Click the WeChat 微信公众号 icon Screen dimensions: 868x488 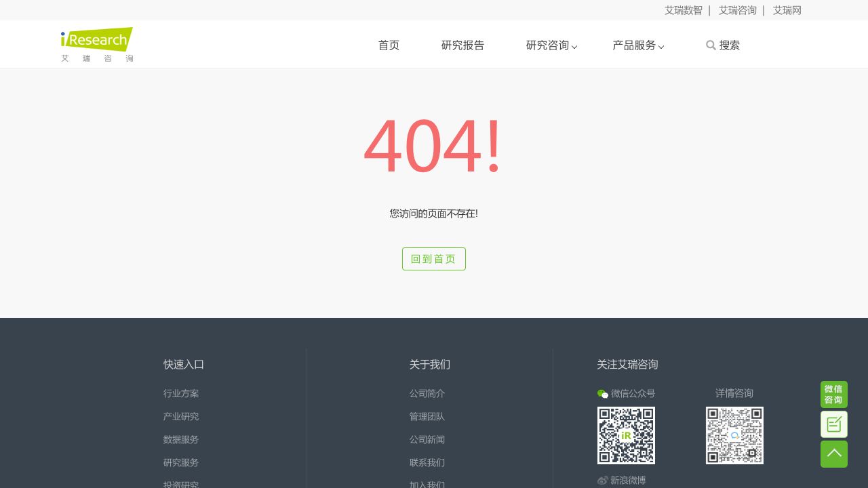tap(602, 394)
